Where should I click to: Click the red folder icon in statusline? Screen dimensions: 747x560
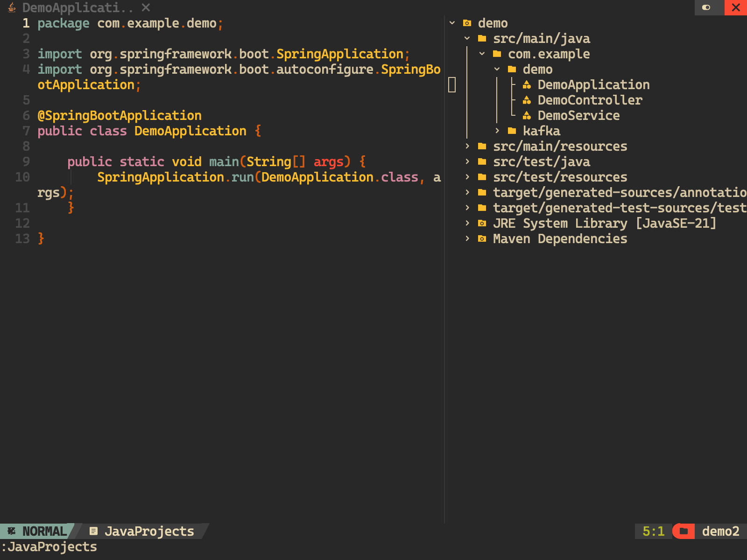pos(684,531)
